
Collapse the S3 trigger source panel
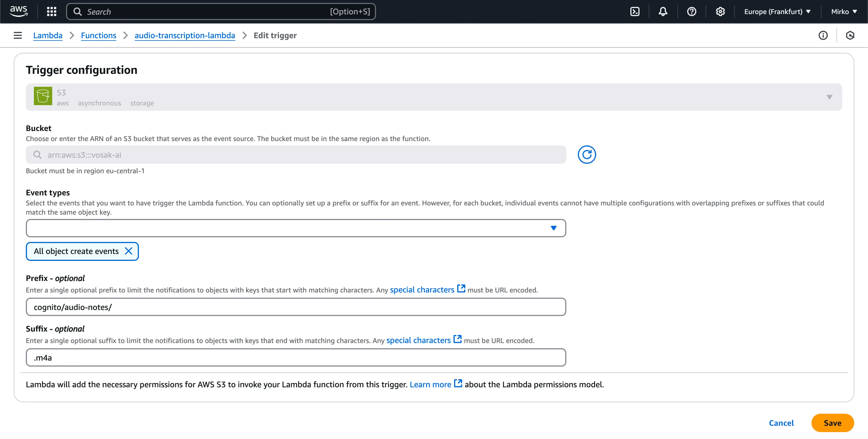[x=829, y=97]
